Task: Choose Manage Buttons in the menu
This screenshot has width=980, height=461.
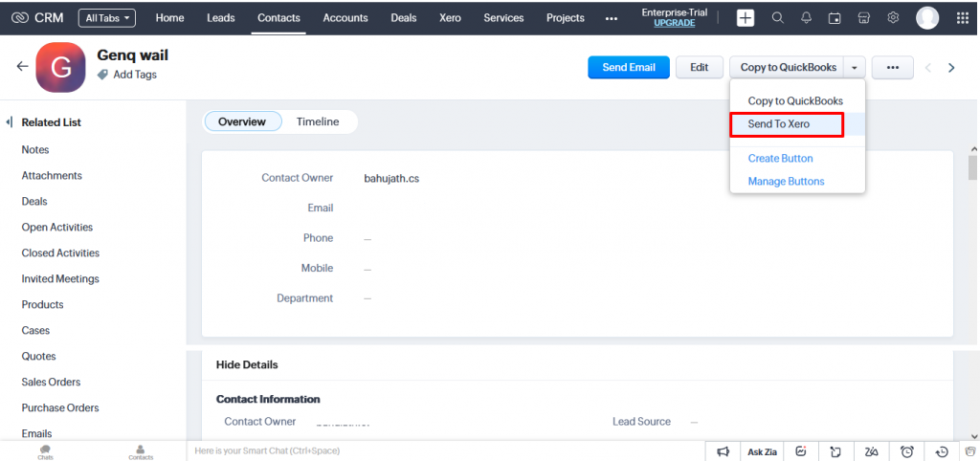Action: click(x=787, y=181)
